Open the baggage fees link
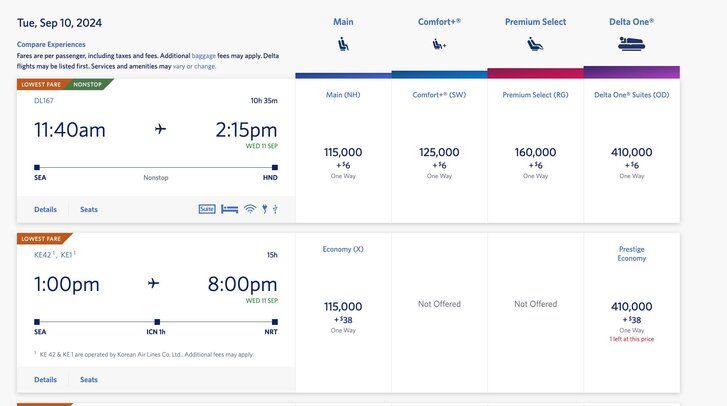The height and width of the screenshot is (406, 727). tap(204, 55)
